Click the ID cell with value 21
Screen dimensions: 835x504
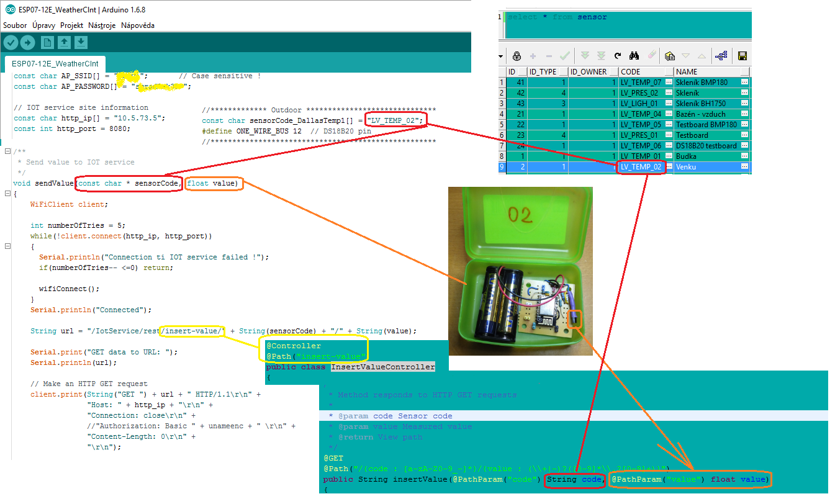point(517,114)
